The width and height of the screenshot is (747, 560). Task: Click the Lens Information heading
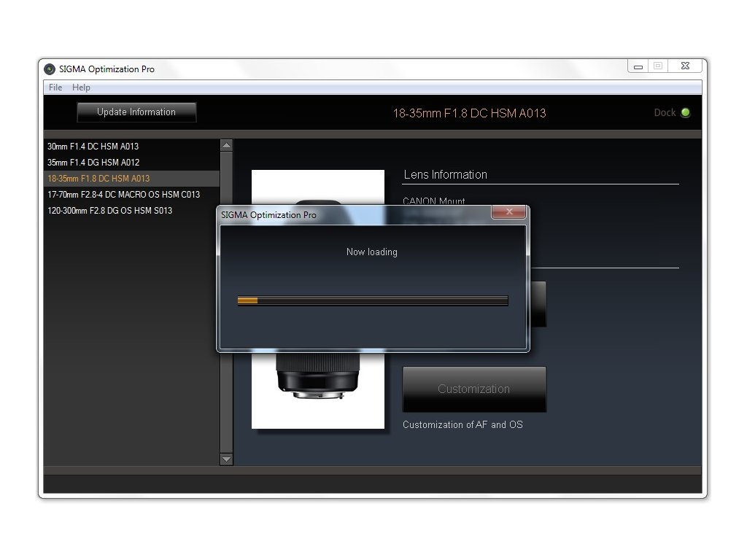click(446, 175)
